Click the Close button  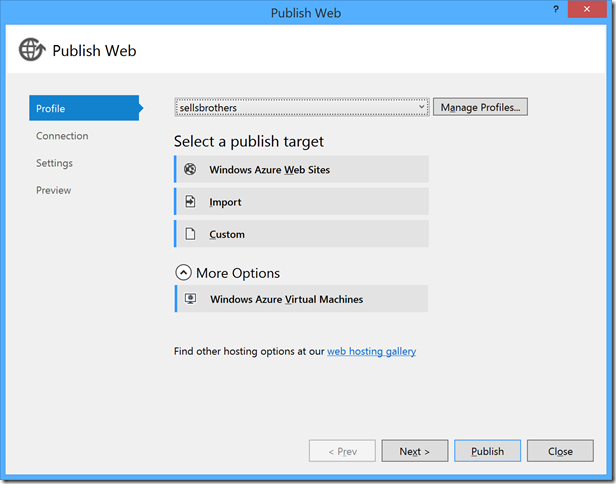pyautogui.click(x=560, y=451)
